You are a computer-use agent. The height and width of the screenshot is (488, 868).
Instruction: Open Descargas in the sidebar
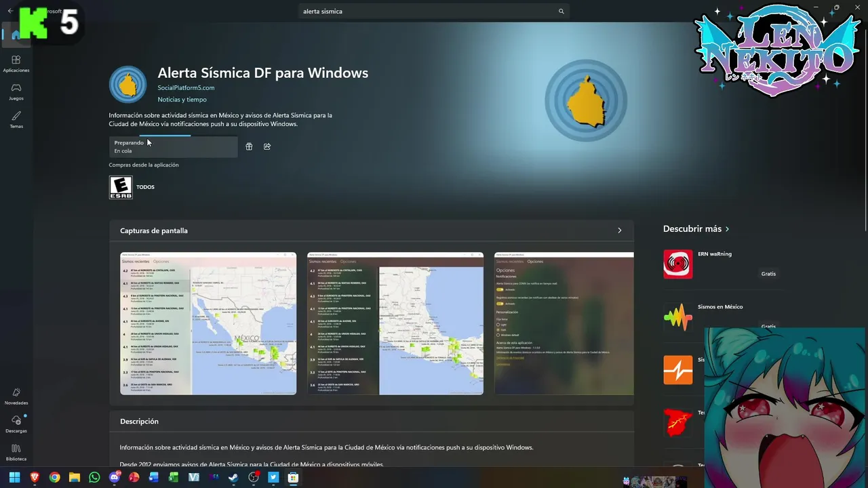[x=16, y=424]
